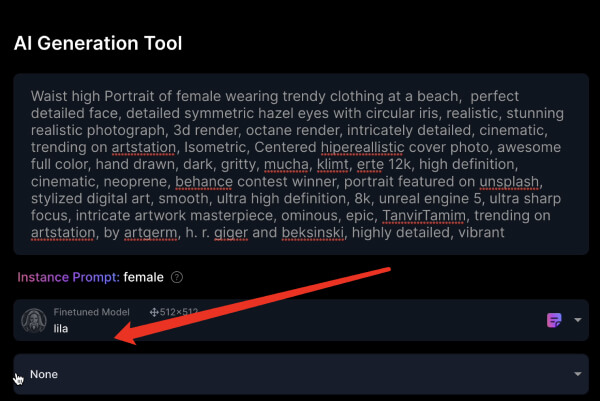
Task: Click the 512×512 resolution move icon
Action: click(x=154, y=313)
